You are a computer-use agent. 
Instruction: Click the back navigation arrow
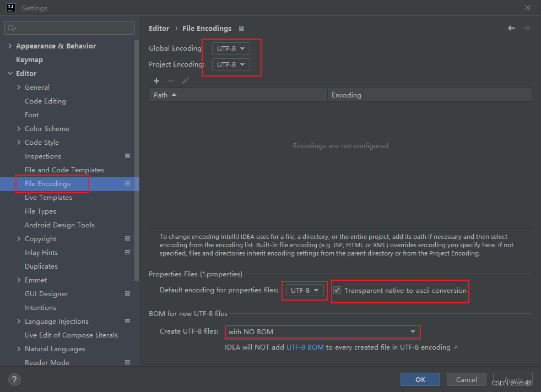click(511, 28)
